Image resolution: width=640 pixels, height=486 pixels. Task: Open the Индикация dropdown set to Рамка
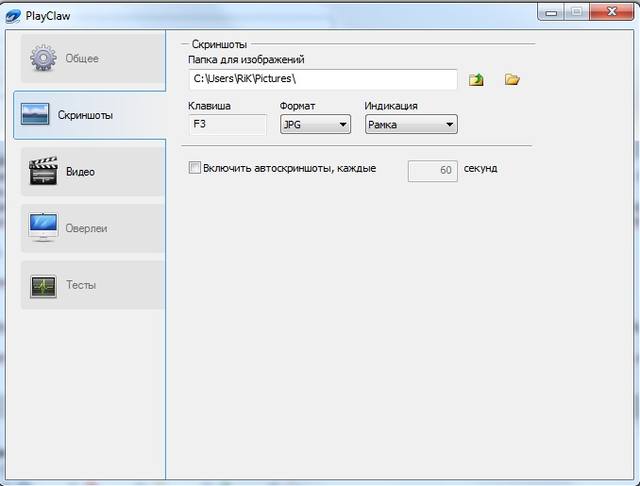point(411,124)
